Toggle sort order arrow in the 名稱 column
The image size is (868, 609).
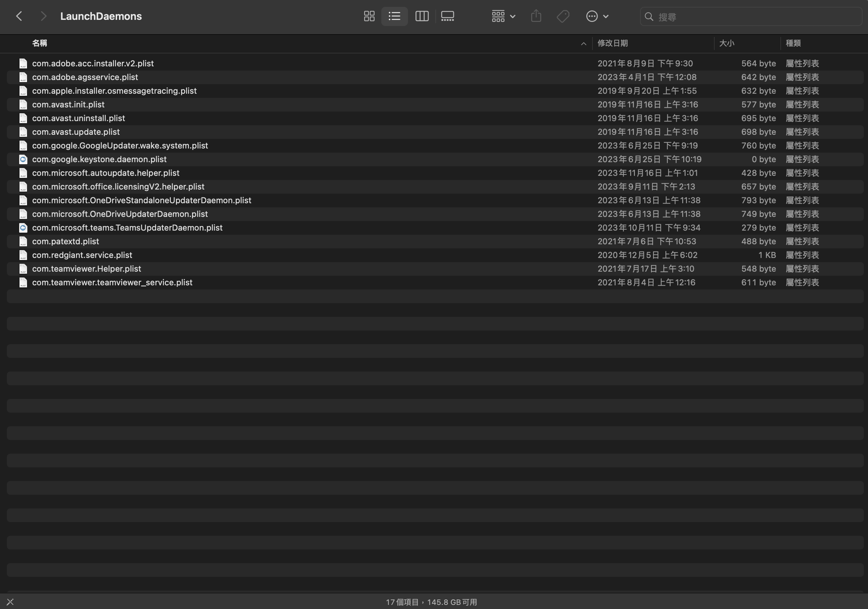point(583,44)
